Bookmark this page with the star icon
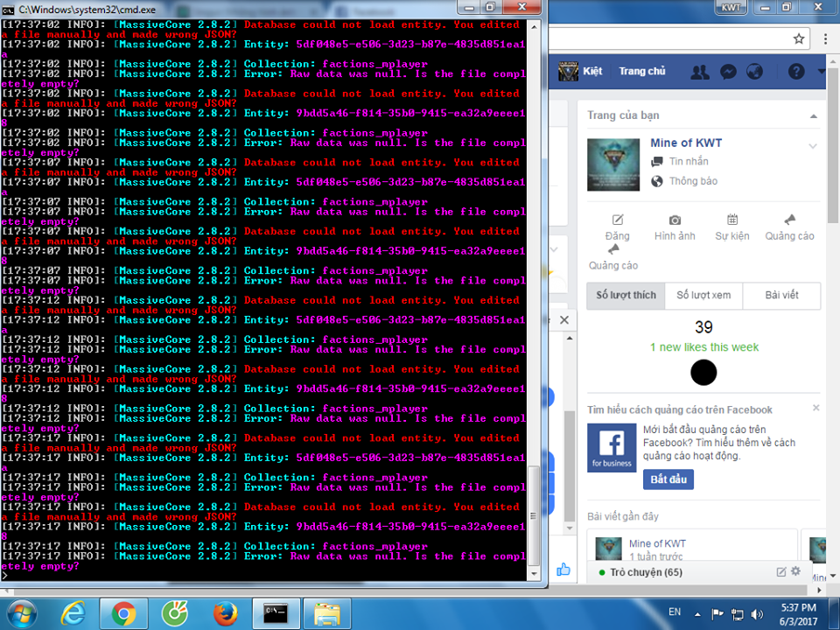Screen dimensions: 840x630 [798, 38]
